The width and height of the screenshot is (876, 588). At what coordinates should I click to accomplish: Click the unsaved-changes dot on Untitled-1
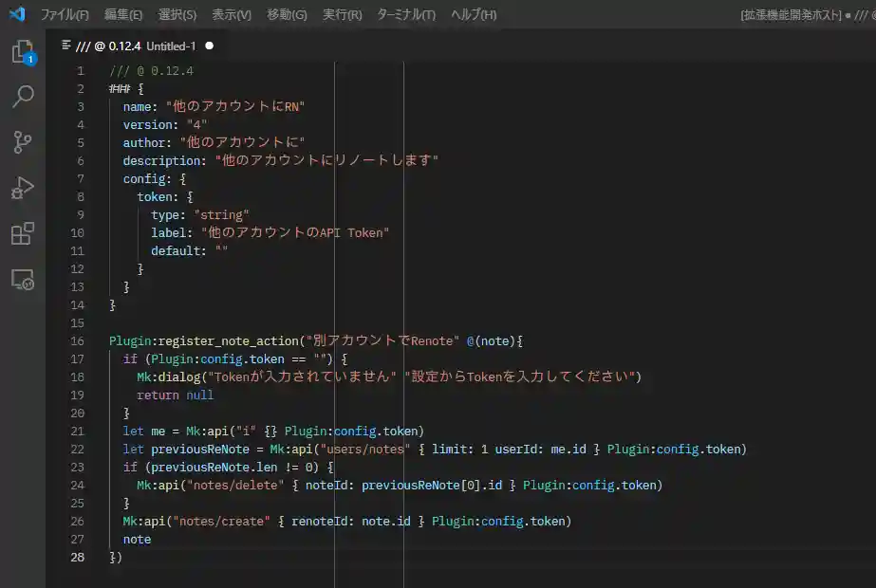(209, 46)
